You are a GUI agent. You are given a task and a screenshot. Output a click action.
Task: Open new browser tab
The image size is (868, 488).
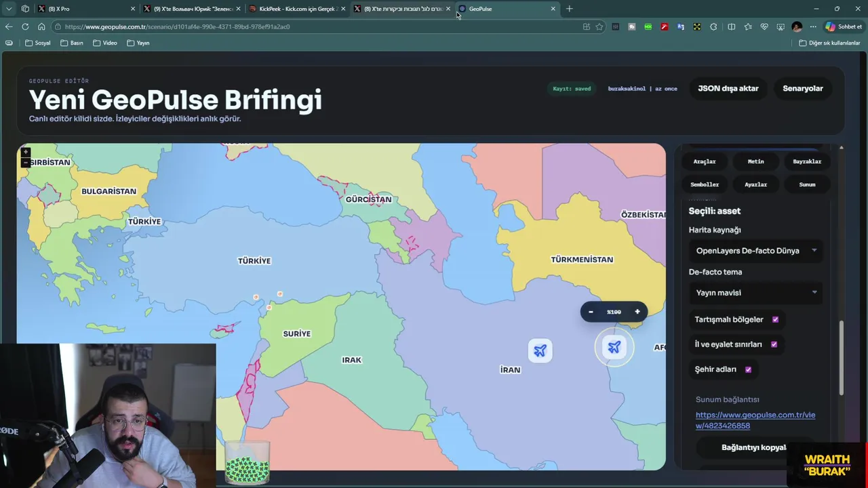click(569, 9)
